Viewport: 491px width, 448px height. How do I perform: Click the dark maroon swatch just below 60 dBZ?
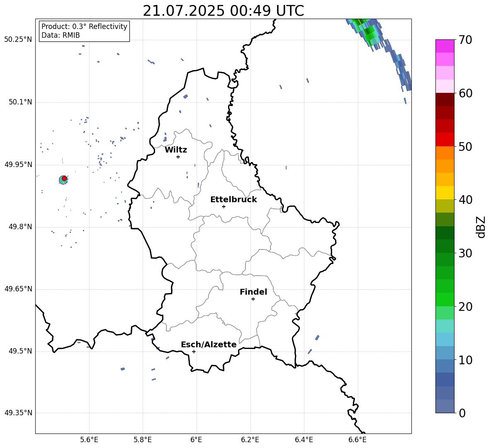tap(445, 99)
